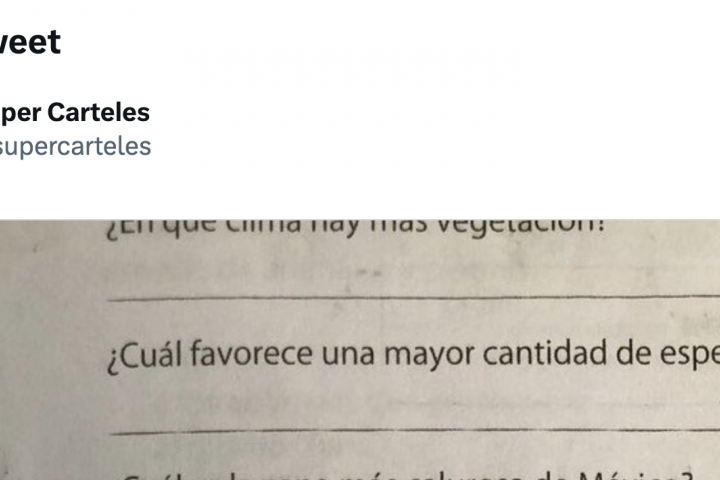Click the partially visible México question at bottom
The image size is (720, 480).
(x=400, y=472)
